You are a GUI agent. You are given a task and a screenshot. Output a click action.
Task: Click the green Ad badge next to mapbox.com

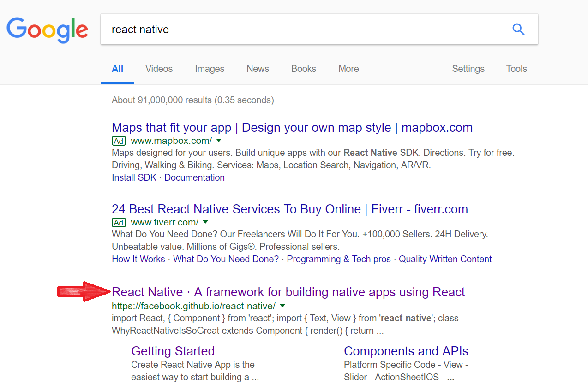119,141
